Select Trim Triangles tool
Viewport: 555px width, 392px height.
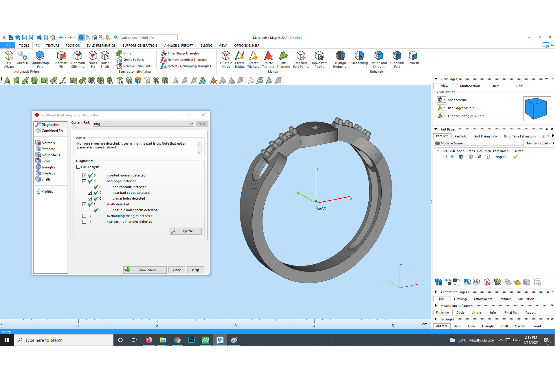(x=283, y=59)
